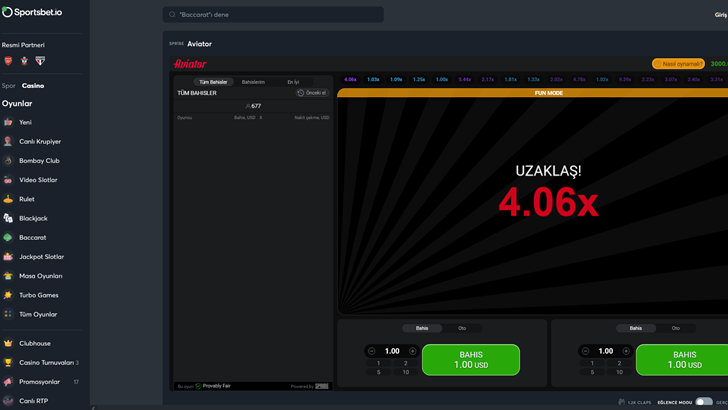Click the Önceki el button
The height and width of the screenshot is (410, 728).
[x=312, y=93]
